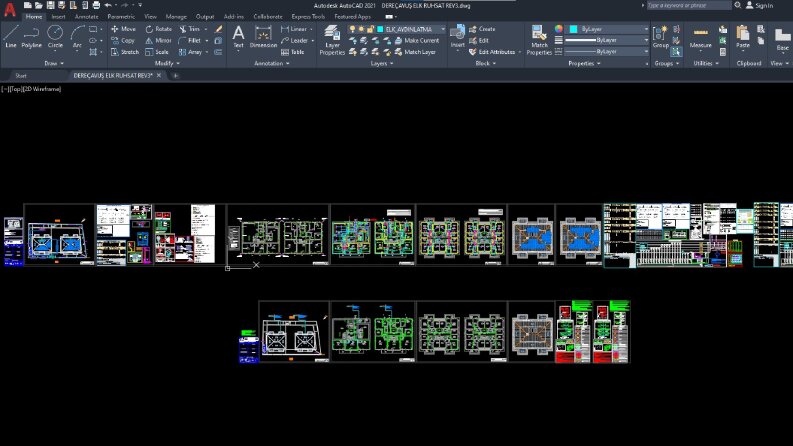This screenshot has width=793, height=446.
Task: Click the Measure tool
Action: point(700,36)
